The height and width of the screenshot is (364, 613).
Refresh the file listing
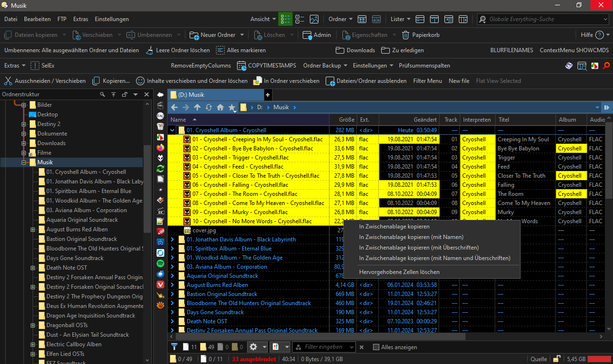point(209,107)
